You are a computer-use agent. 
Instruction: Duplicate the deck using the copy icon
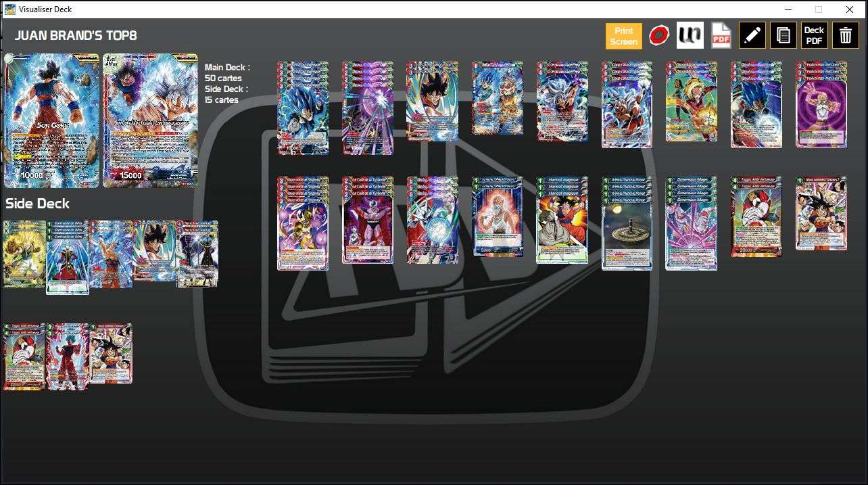[783, 35]
